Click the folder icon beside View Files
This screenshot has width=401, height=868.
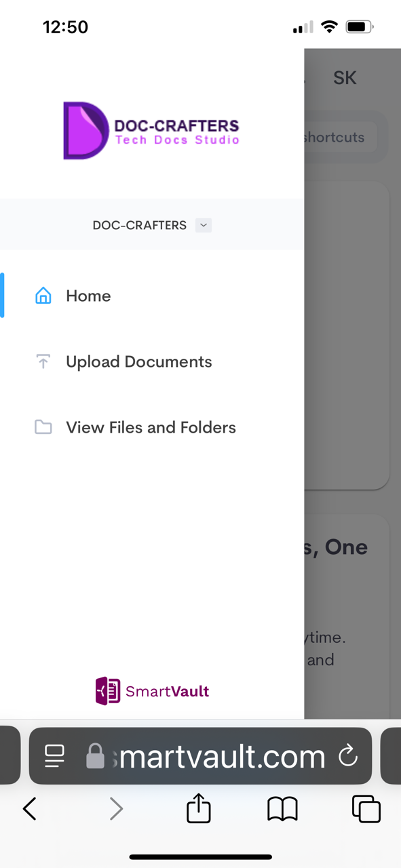(x=43, y=427)
